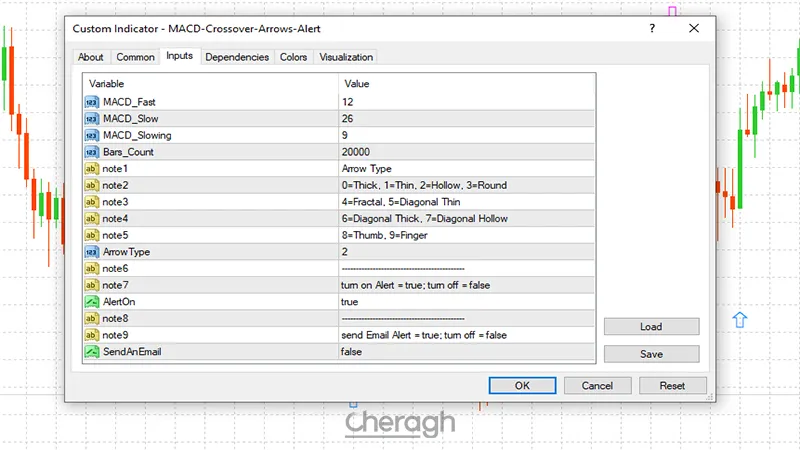Click the integer icon next to MACD_Slow
The height and width of the screenshot is (450, 800).
point(91,119)
